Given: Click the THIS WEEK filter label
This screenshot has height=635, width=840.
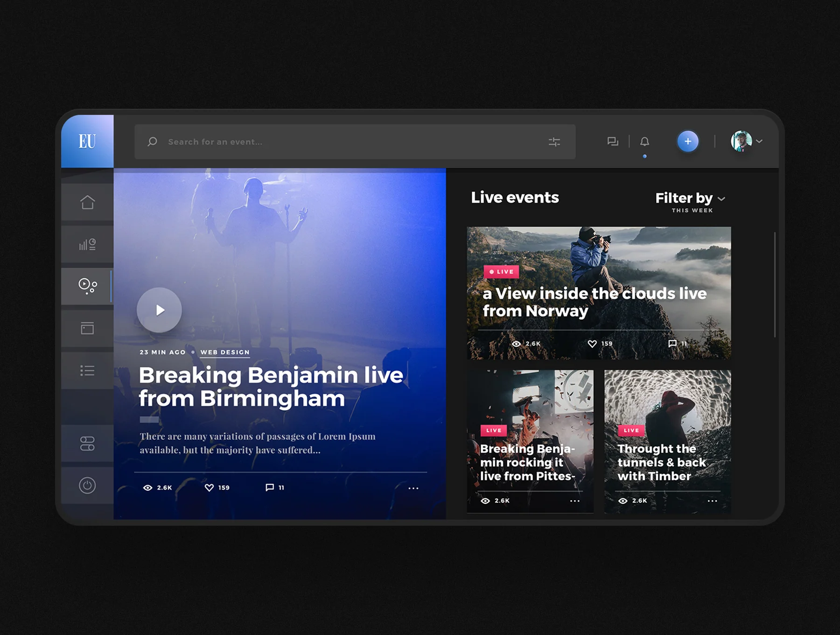Looking at the screenshot, I should [x=692, y=211].
